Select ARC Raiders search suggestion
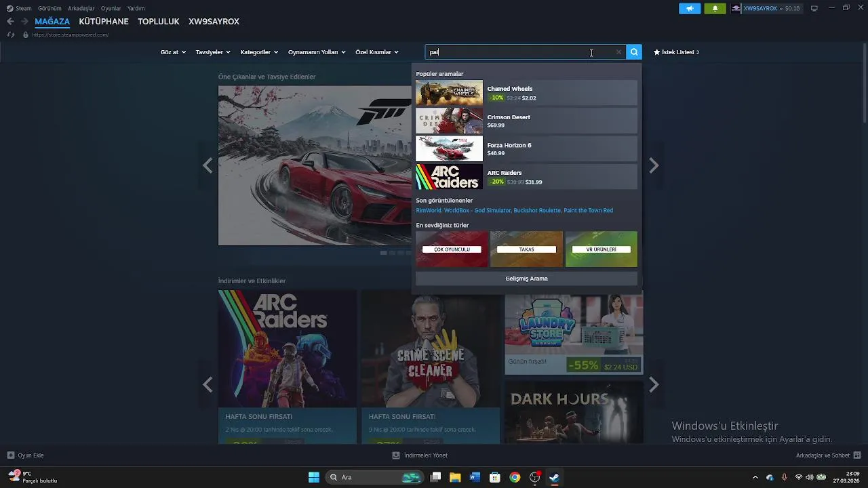The height and width of the screenshot is (488, 868). coord(526,177)
